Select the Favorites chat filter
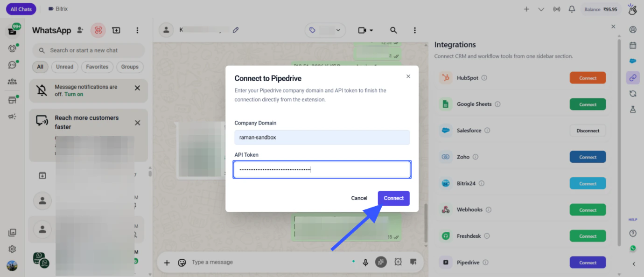This screenshot has height=277, width=644. pyautogui.click(x=97, y=67)
